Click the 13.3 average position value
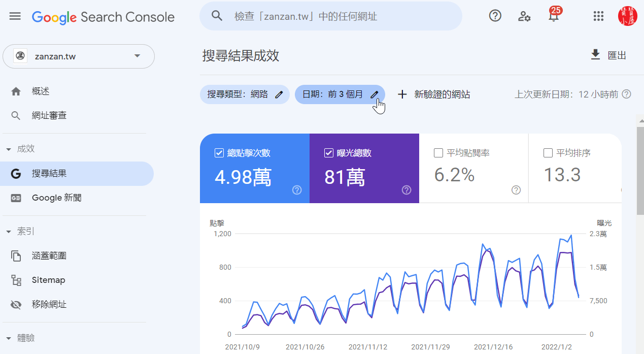644x354 pixels. pos(562,175)
